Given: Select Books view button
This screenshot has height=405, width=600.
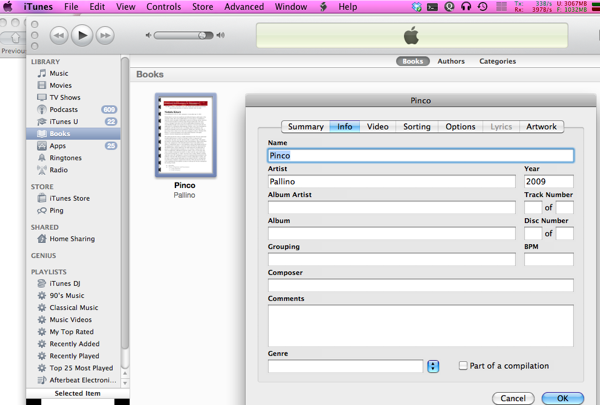Looking at the screenshot, I should click(x=412, y=61).
